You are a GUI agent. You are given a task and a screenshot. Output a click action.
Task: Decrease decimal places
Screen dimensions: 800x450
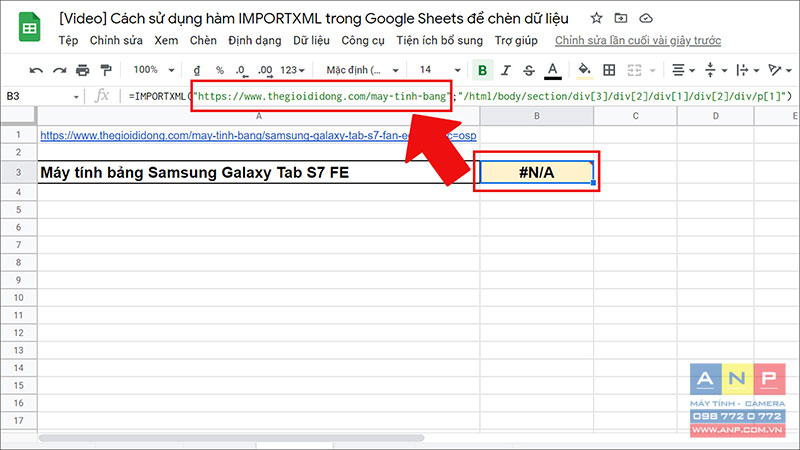pyautogui.click(x=241, y=70)
